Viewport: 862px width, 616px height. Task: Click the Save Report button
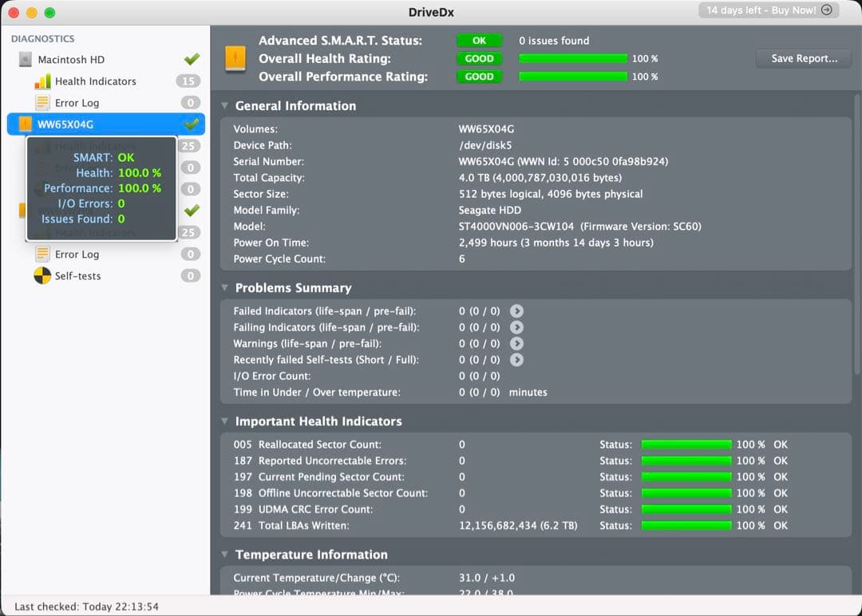[804, 58]
